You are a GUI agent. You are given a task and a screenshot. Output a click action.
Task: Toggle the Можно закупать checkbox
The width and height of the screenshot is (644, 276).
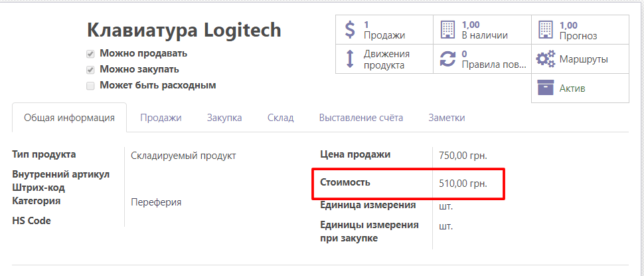point(90,70)
